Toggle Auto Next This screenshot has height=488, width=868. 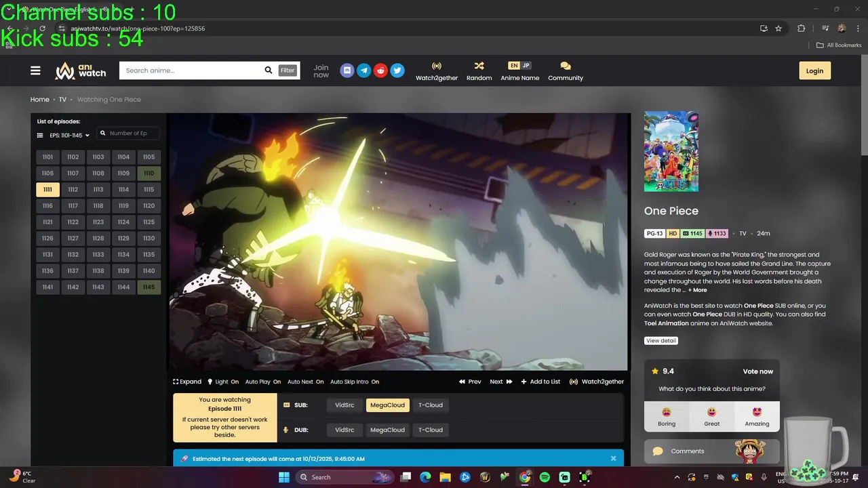coord(306,382)
